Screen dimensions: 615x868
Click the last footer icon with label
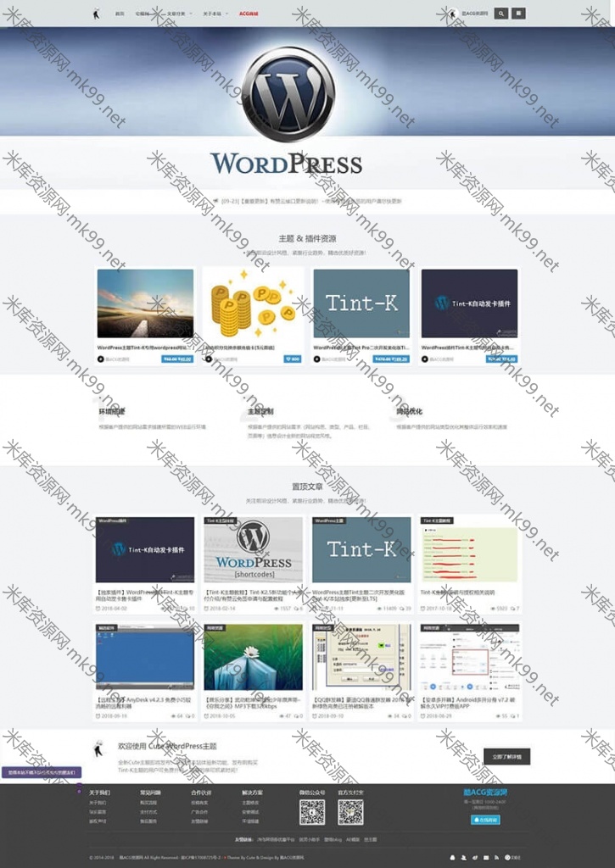[512, 858]
